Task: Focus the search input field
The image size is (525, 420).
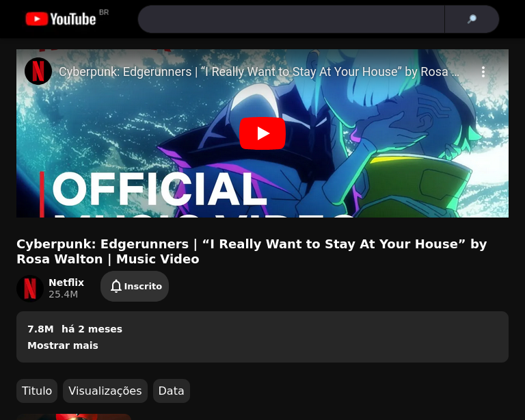Action: (x=291, y=19)
